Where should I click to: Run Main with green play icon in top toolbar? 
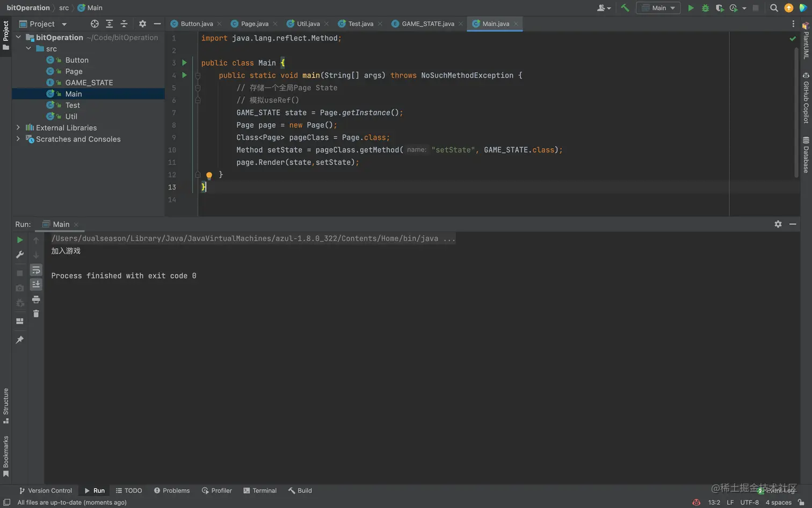coord(691,8)
